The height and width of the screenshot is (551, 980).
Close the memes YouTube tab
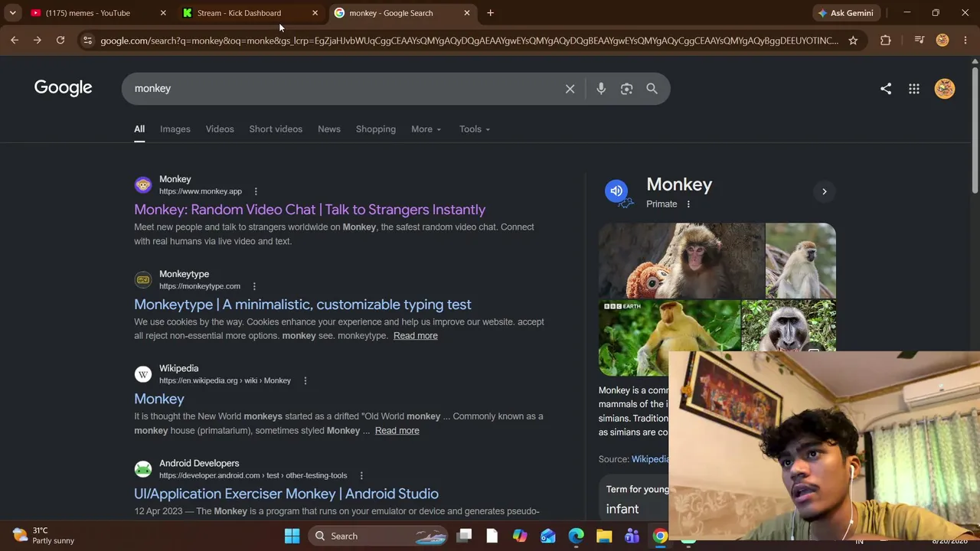[163, 13]
